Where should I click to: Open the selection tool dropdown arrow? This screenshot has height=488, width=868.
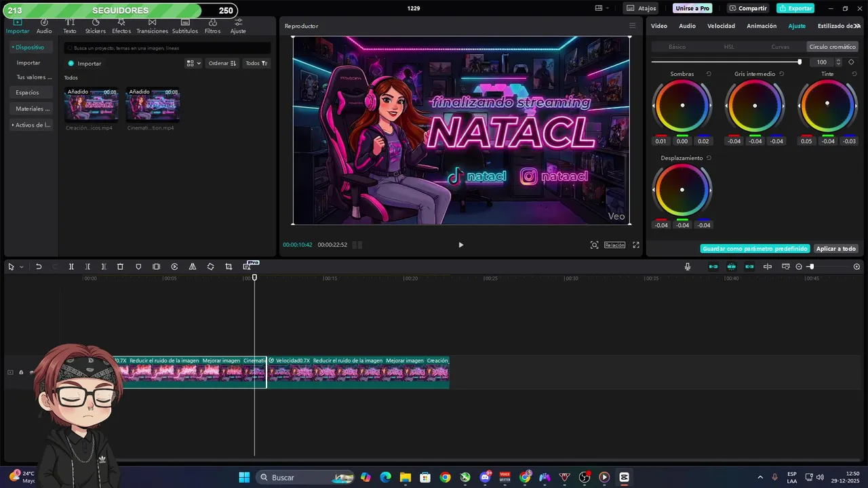coord(21,267)
